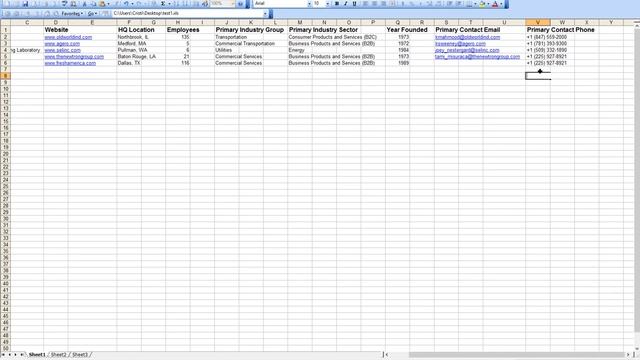Run the Spelling check tool

(64, 4)
